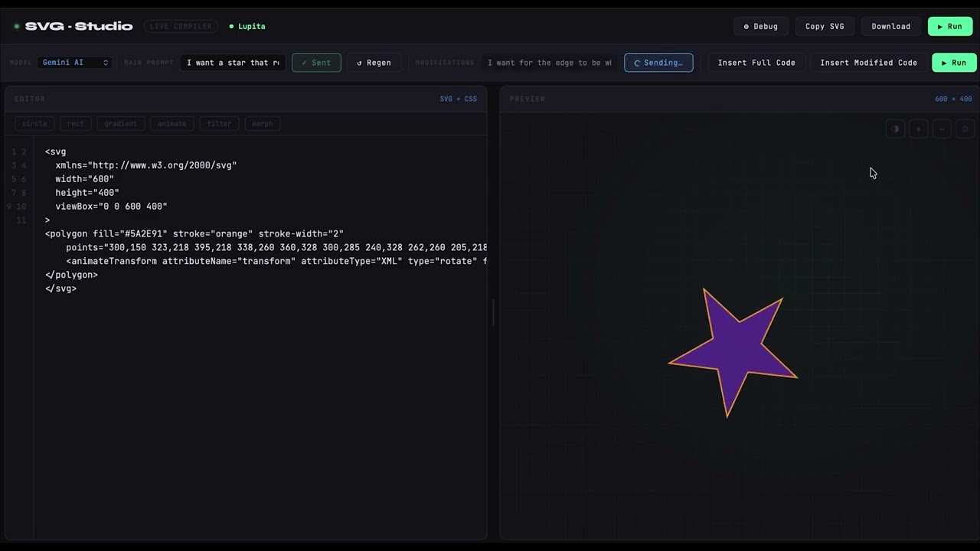Insert the morph snippet

pos(263,123)
